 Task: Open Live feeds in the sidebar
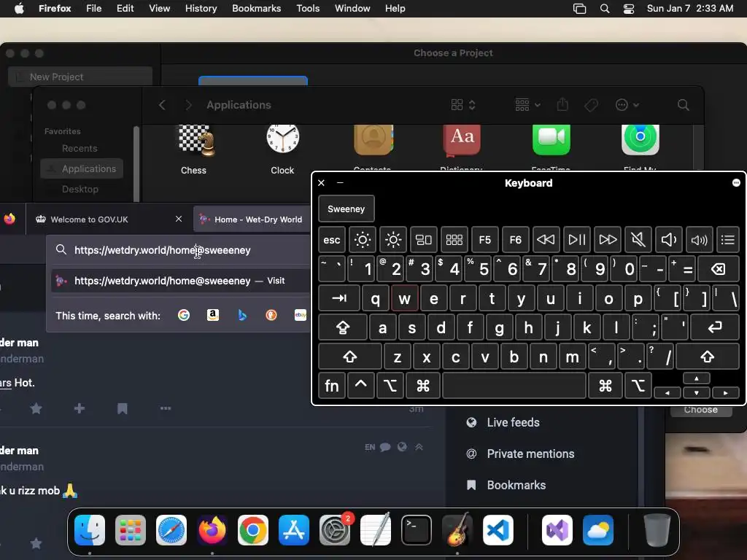click(x=513, y=422)
